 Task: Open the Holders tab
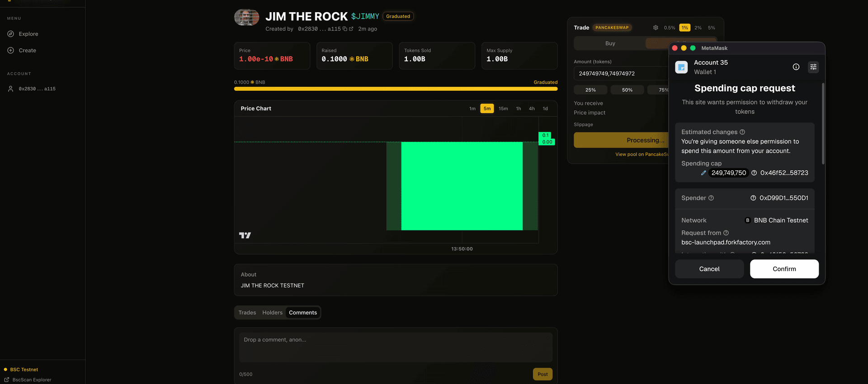click(272, 313)
